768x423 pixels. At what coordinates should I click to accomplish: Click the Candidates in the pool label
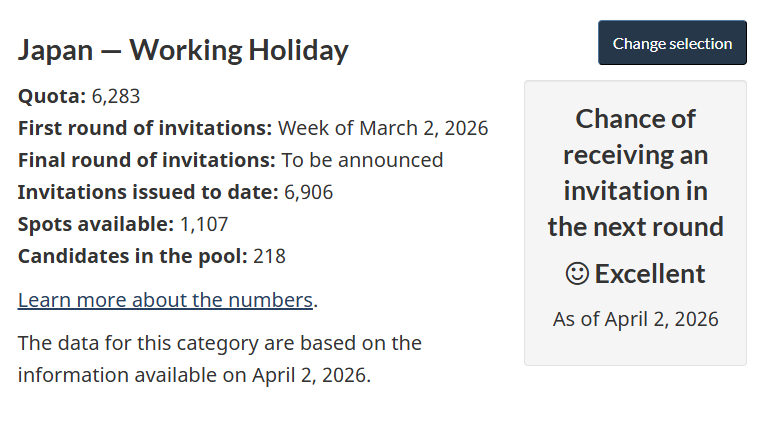coord(132,256)
